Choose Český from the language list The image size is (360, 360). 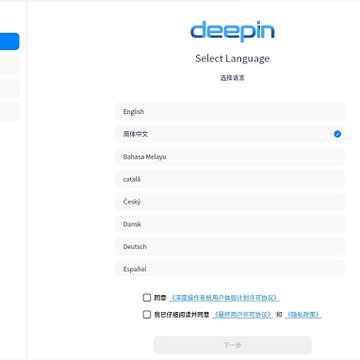tap(230, 202)
